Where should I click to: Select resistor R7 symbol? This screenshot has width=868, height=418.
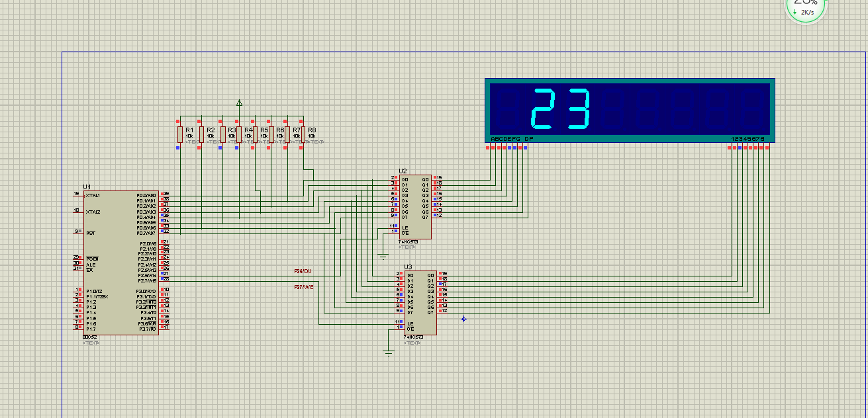click(287, 135)
